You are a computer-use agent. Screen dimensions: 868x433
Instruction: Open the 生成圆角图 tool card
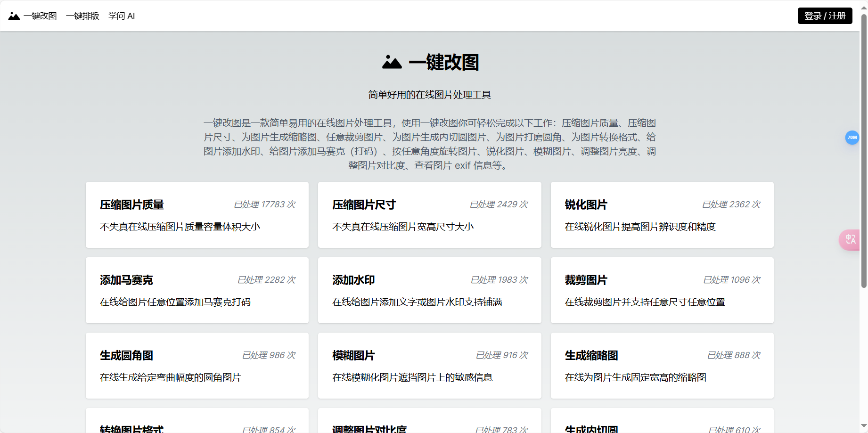[197, 366]
